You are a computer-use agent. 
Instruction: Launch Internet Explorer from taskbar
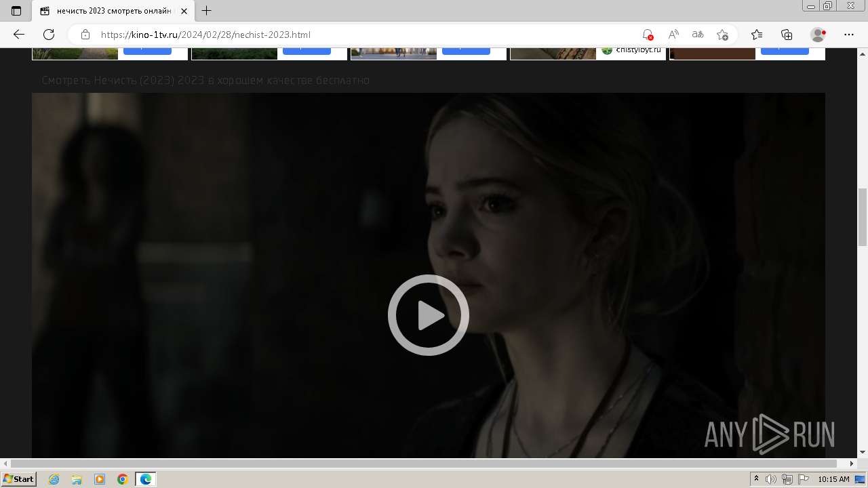click(x=54, y=479)
